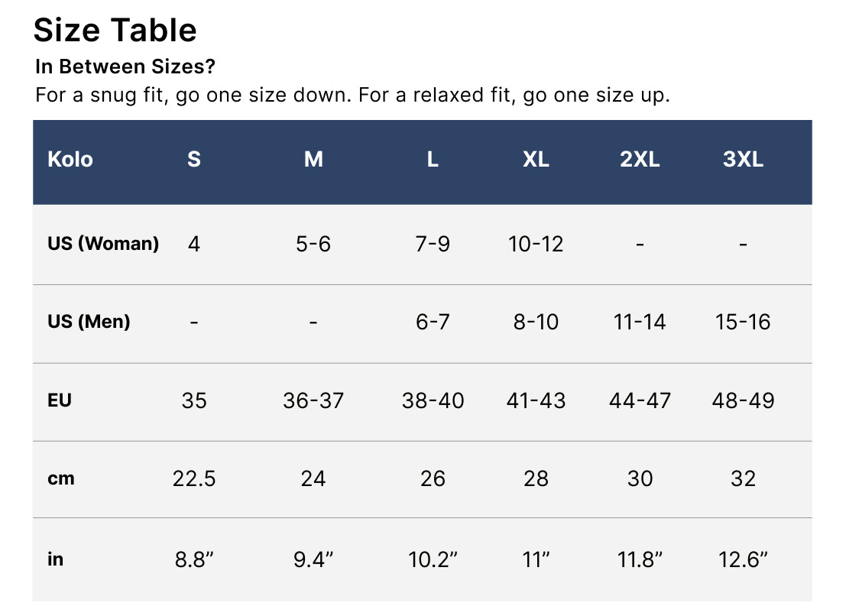
Task: Select the M size column header
Action: pyautogui.click(x=313, y=159)
